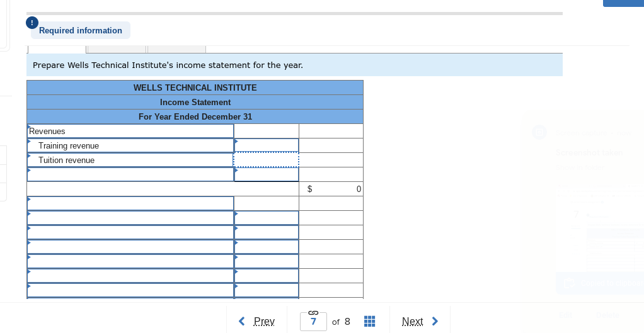
Task: Select the second tab above the instructions
Action: pyautogui.click(x=117, y=49)
